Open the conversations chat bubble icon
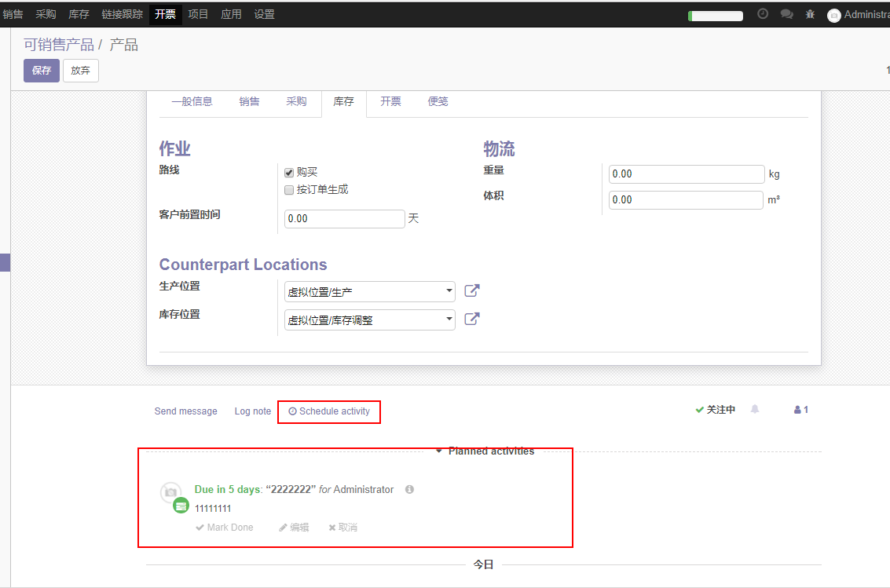Screen dimensions: 890x588 [x=786, y=14]
